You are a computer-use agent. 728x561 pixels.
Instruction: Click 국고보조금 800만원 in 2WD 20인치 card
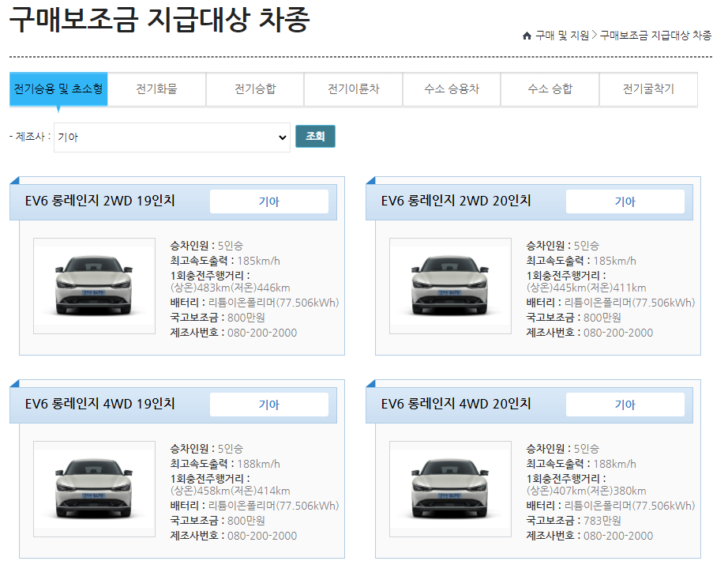[574, 318]
